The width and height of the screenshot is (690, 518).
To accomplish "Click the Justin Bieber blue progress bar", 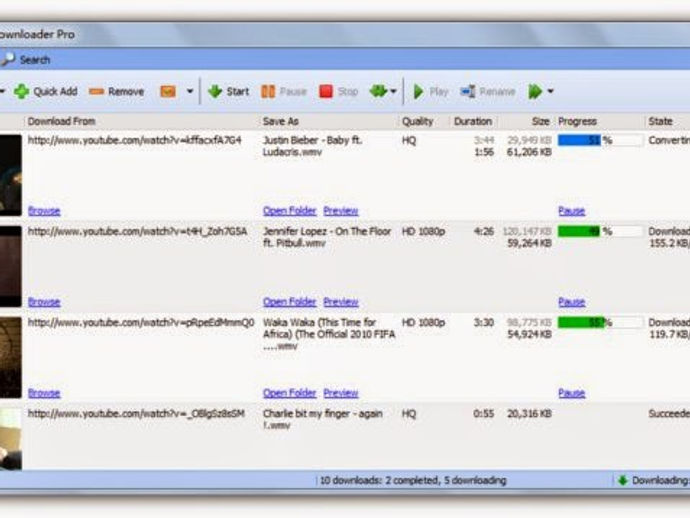I will (599, 140).
